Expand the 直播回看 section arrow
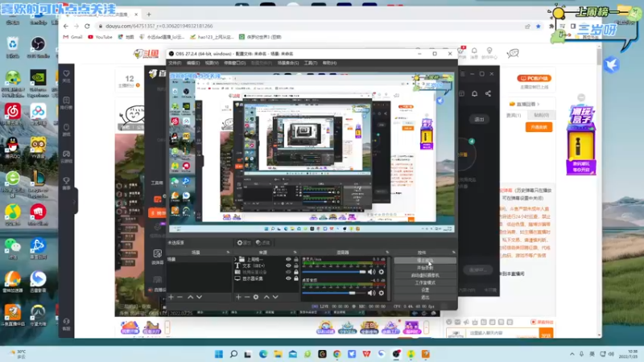The height and width of the screenshot is (362, 644). tap(539, 105)
